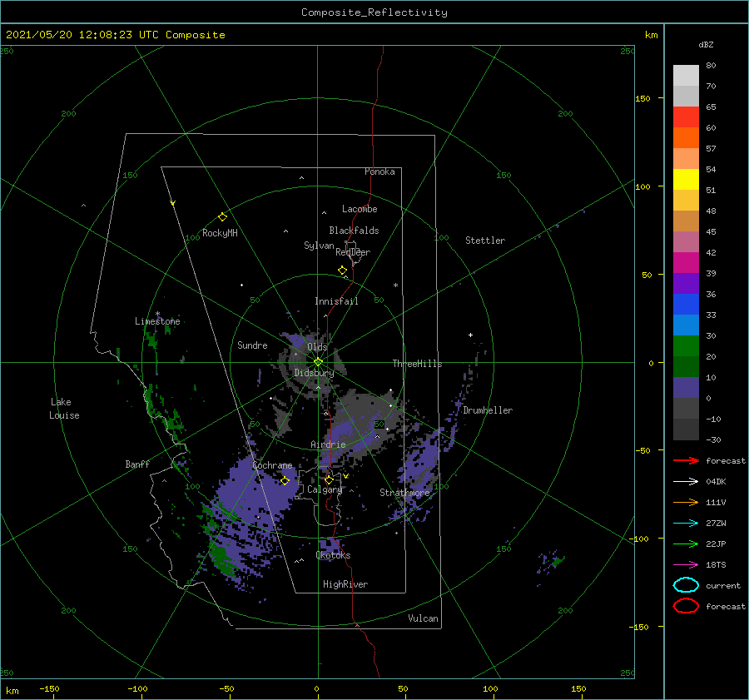The height and width of the screenshot is (700, 749).
Task: Click the Blackfalds town label
Action: click(354, 231)
